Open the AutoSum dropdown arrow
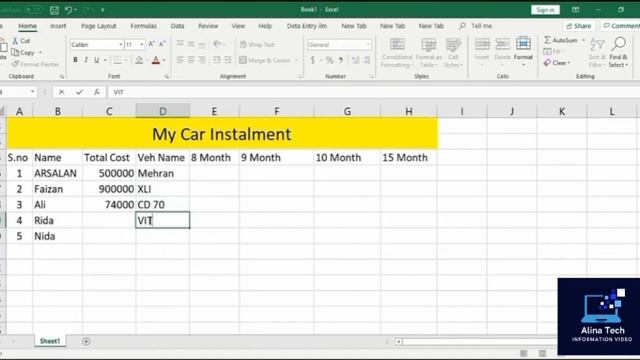640x360 pixels. (583, 40)
